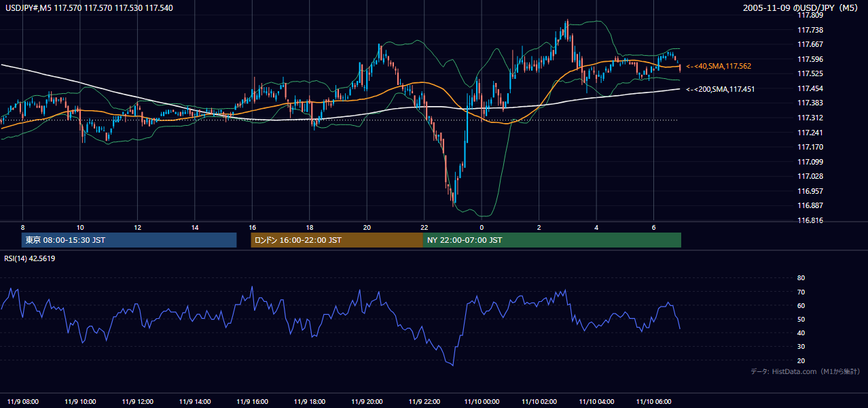868x408 pixels.
Task: Click price axis value 117.454
Action: click(810, 88)
